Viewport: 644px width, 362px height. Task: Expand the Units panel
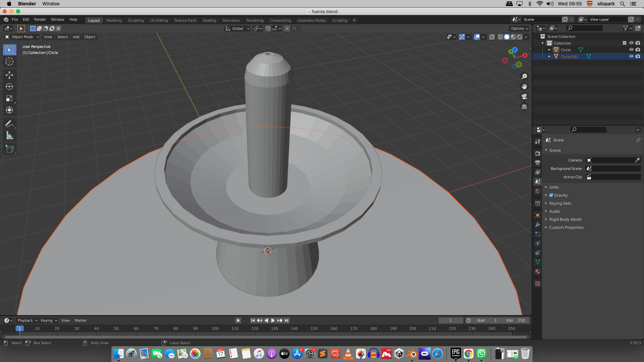point(554,187)
